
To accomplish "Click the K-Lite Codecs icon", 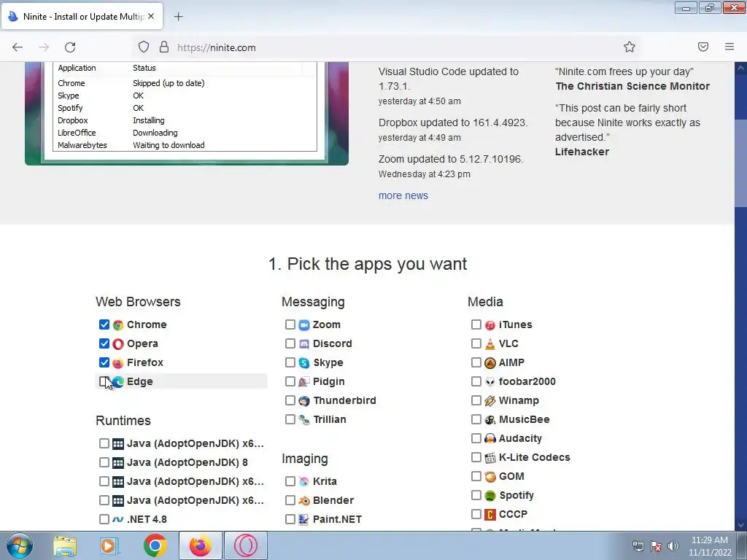I will click(x=489, y=458).
